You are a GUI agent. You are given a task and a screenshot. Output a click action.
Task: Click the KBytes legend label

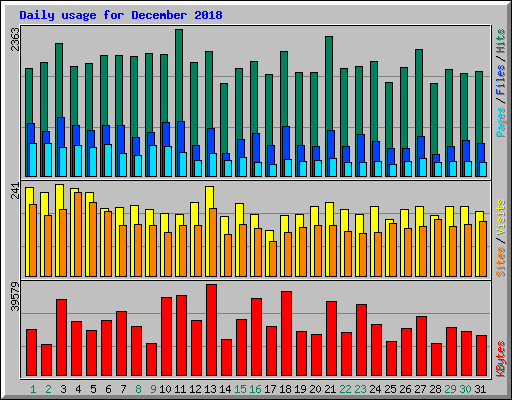501,359
